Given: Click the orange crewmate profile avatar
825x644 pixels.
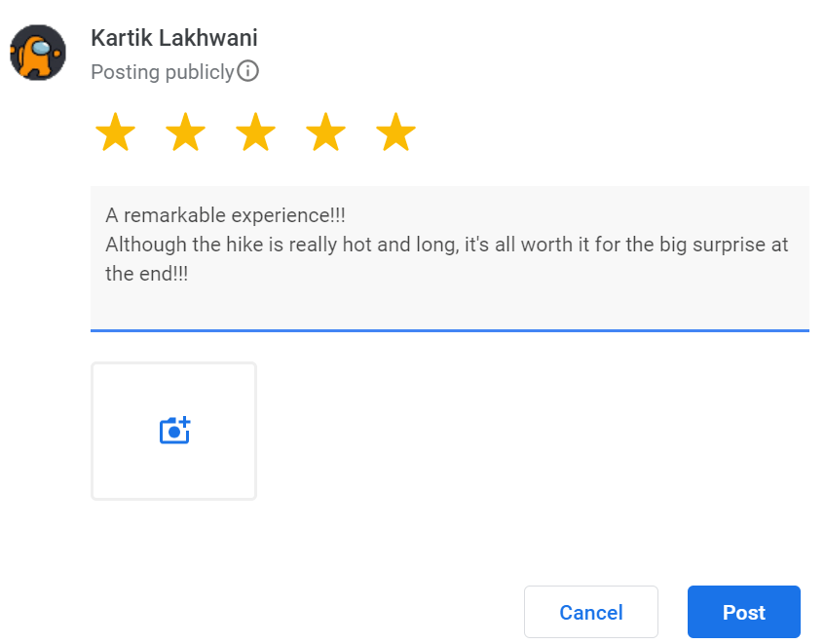Looking at the screenshot, I should pos(38,53).
